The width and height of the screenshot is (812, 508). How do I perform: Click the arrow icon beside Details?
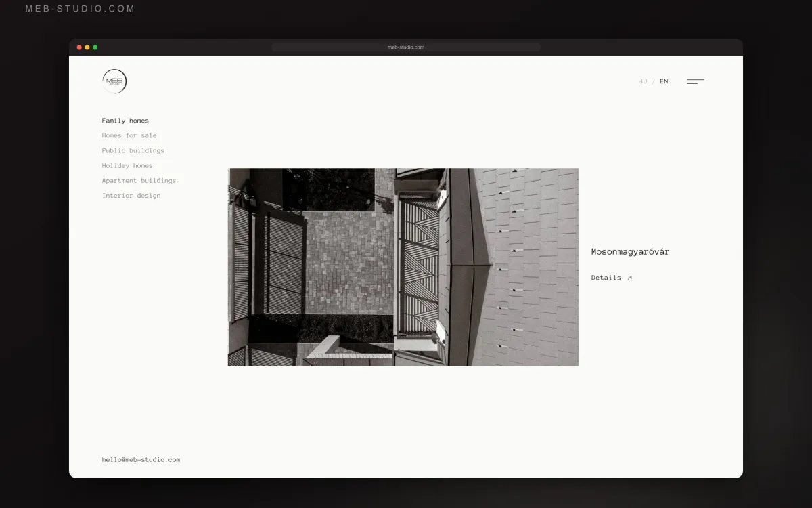[629, 278]
